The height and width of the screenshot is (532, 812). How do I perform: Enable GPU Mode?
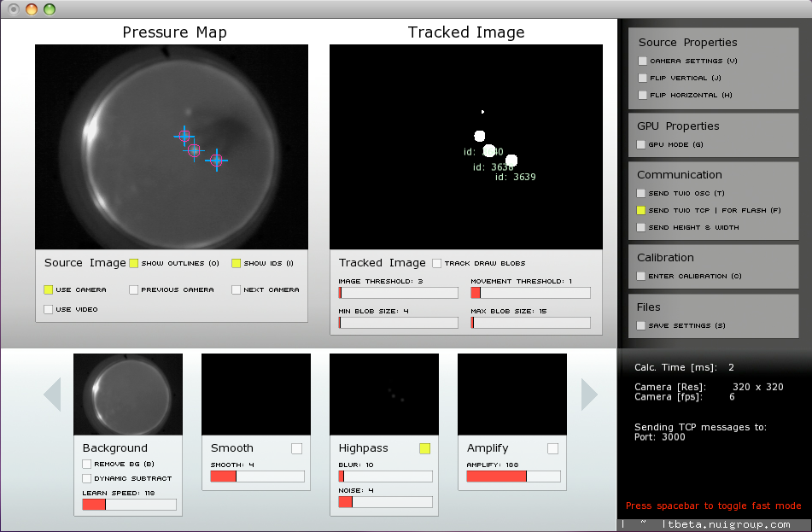point(642,145)
